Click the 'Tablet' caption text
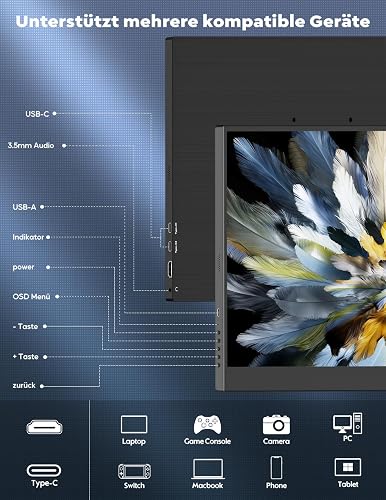The image size is (386, 500). click(x=348, y=484)
